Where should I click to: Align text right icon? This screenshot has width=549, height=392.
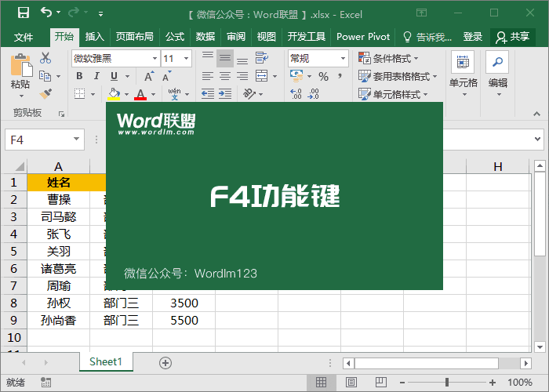click(x=242, y=76)
